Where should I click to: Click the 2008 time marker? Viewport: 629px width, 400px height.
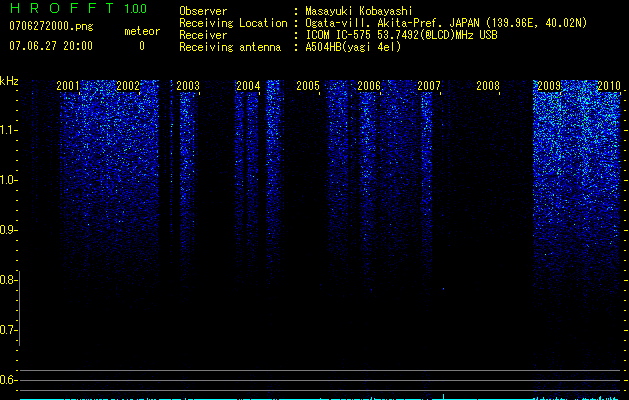click(488, 86)
